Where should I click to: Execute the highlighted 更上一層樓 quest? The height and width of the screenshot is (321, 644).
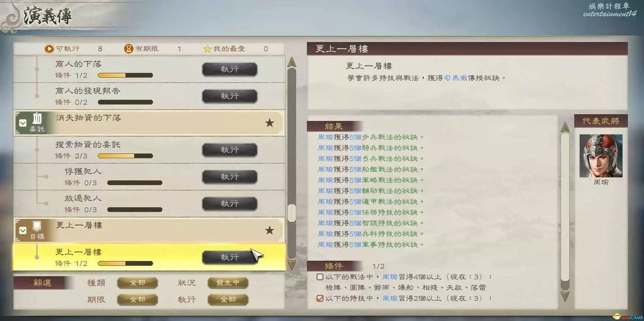(230, 257)
